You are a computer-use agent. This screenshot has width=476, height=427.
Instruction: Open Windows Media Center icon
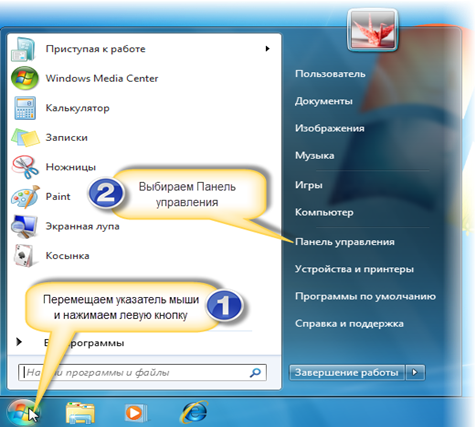[x=24, y=78]
